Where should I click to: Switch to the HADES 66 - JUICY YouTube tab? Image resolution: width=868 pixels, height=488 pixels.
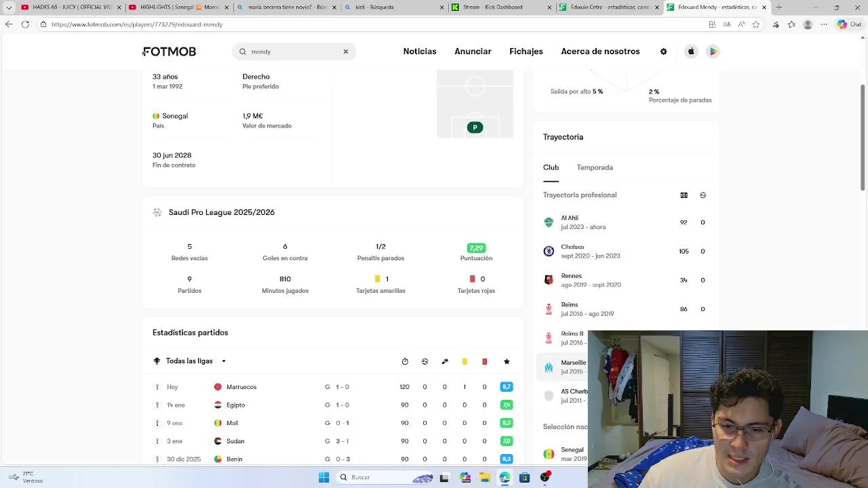71,7
